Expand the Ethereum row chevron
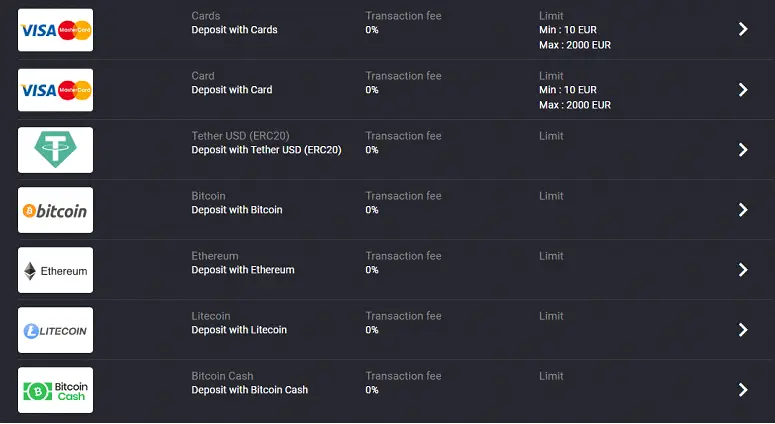 click(743, 270)
